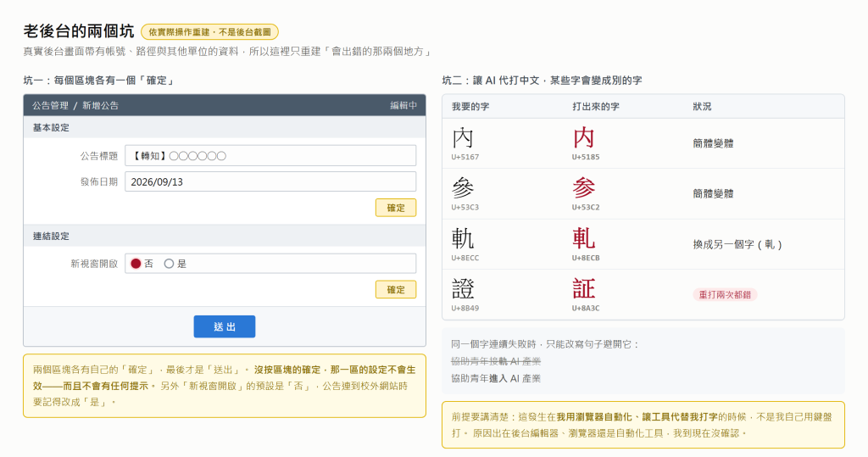Click 簡體變體 in the 參 row
This screenshot has height=457, width=868.
pos(713,194)
